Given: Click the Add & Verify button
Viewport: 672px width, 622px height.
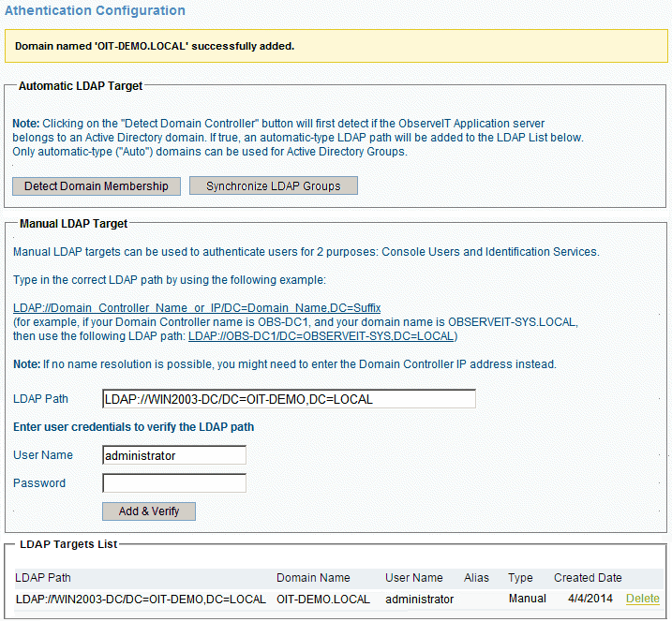Looking at the screenshot, I should (x=148, y=511).
